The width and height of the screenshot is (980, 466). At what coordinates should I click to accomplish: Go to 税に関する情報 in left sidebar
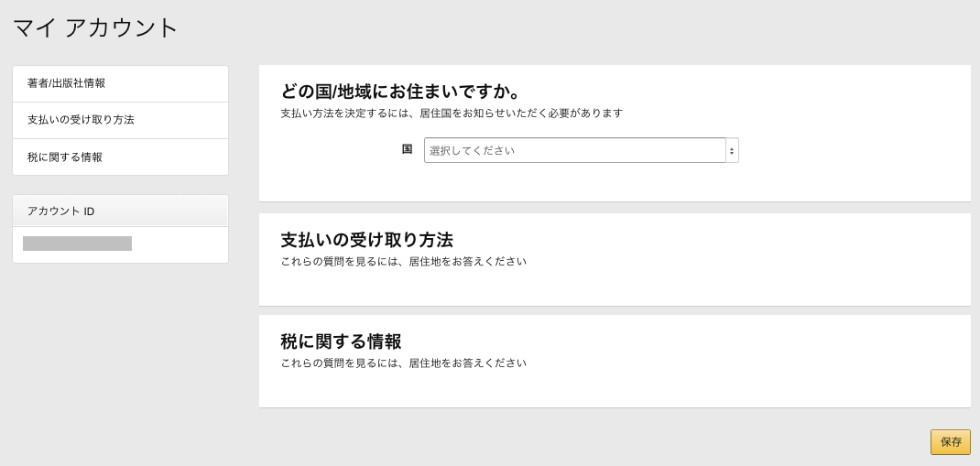(x=120, y=157)
